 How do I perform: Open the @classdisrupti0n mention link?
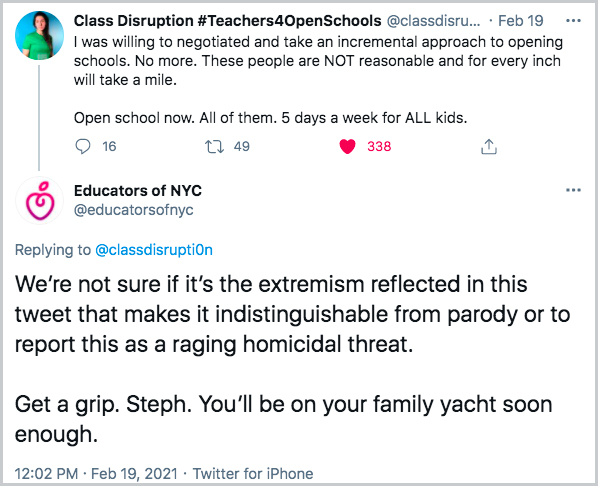pyautogui.click(x=154, y=250)
